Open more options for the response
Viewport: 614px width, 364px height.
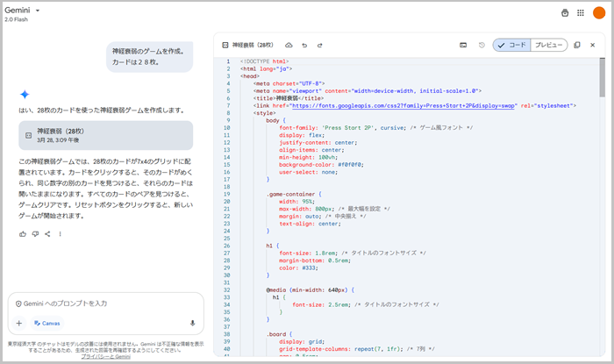(60, 234)
